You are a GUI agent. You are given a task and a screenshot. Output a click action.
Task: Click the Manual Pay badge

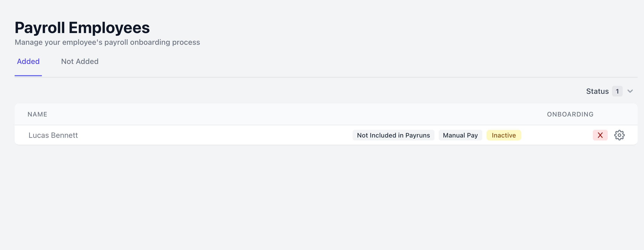point(460,135)
